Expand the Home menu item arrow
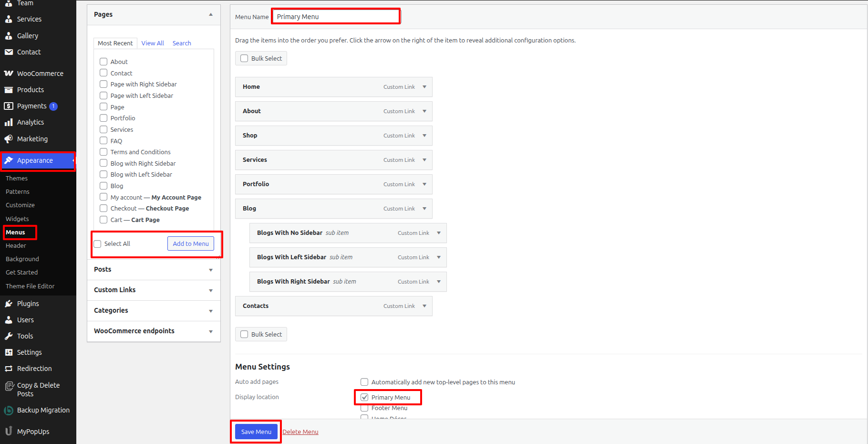Screen dimensions: 868x444 [424, 87]
